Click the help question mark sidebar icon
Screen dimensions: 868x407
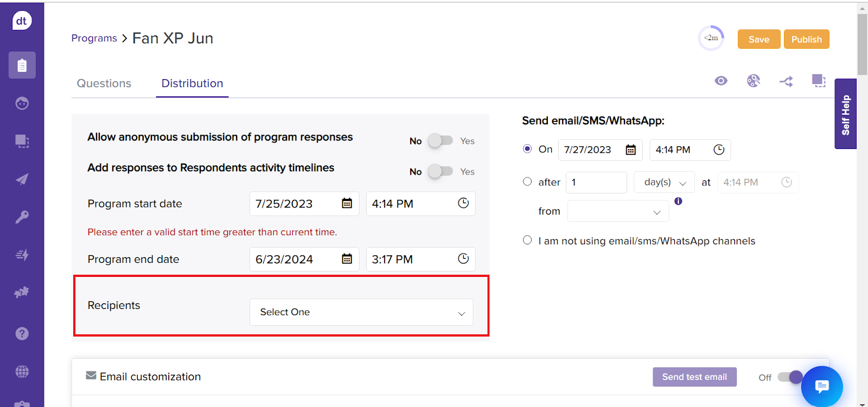22,333
